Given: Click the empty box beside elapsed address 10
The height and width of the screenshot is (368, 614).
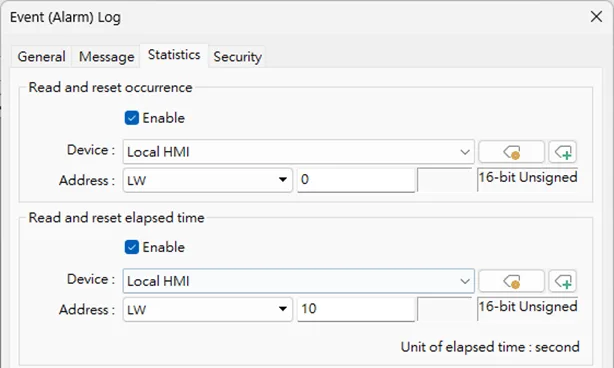Looking at the screenshot, I should (x=445, y=309).
